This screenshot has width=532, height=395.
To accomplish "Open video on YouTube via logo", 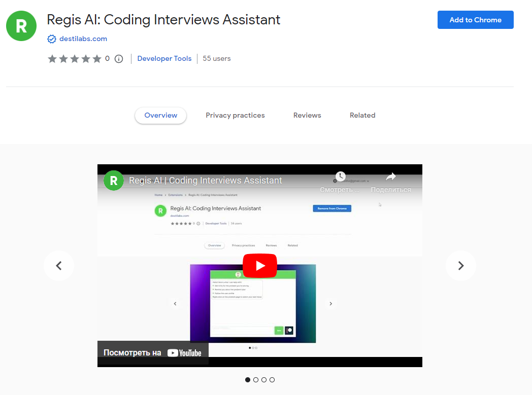I will click(x=184, y=353).
